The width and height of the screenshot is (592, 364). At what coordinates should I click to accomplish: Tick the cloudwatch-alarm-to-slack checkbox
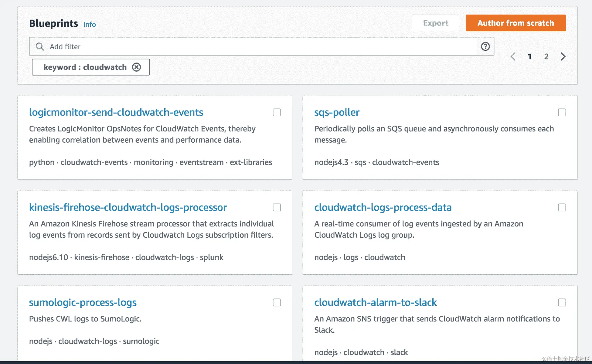562,302
